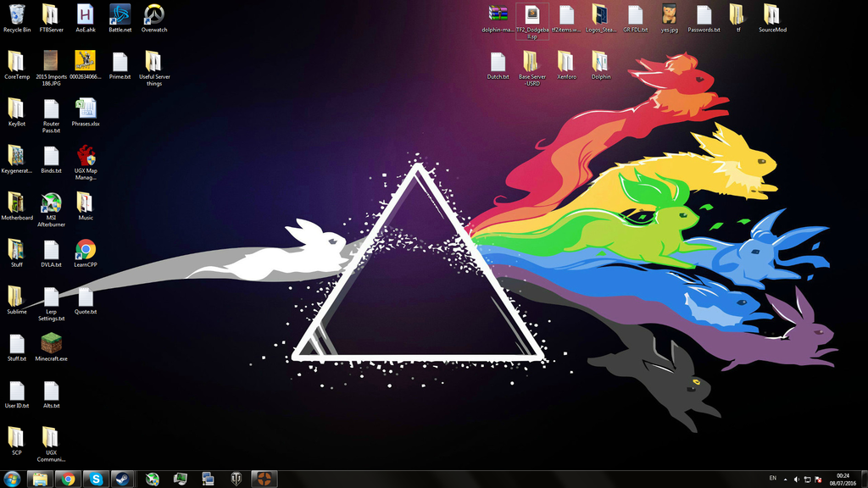Select the GR FDL.txt file
Viewport: 868px width, 488px height.
click(x=635, y=19)
